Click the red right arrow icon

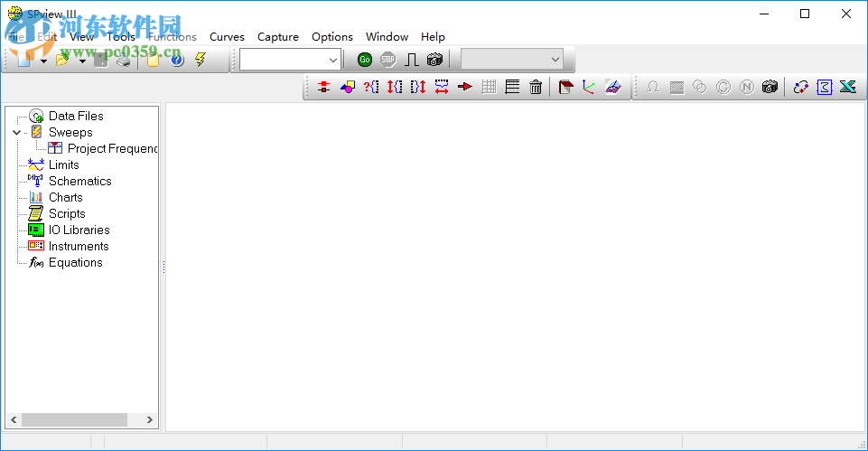click(465, 87)
